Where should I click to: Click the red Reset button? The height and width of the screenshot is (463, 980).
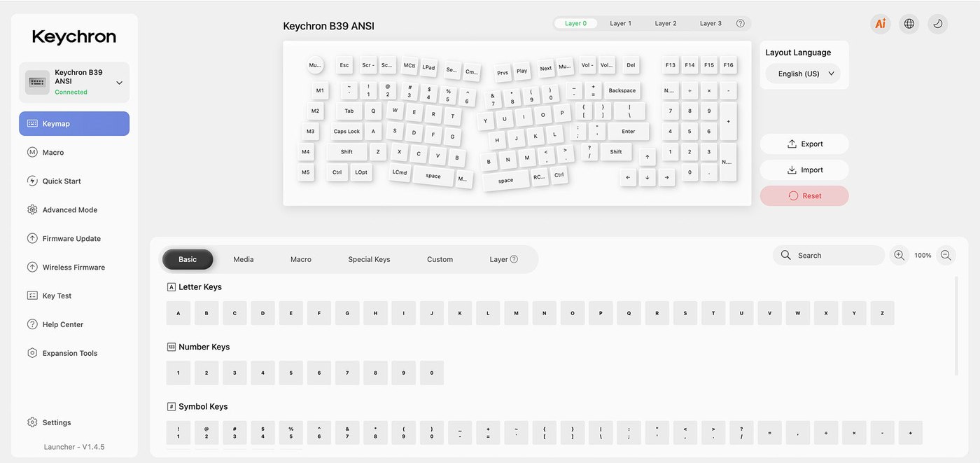tap(804, 195)
